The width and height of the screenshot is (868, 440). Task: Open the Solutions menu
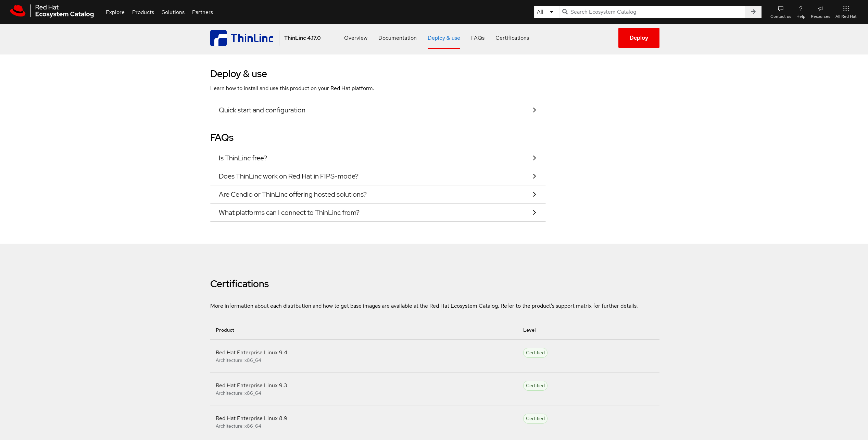pos(173,12)
